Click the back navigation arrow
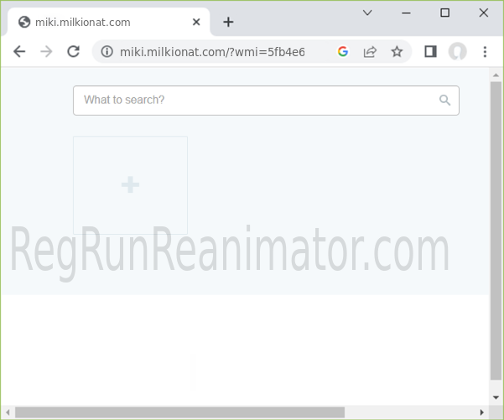The image size is (504, 420). (x=19, y=52)
